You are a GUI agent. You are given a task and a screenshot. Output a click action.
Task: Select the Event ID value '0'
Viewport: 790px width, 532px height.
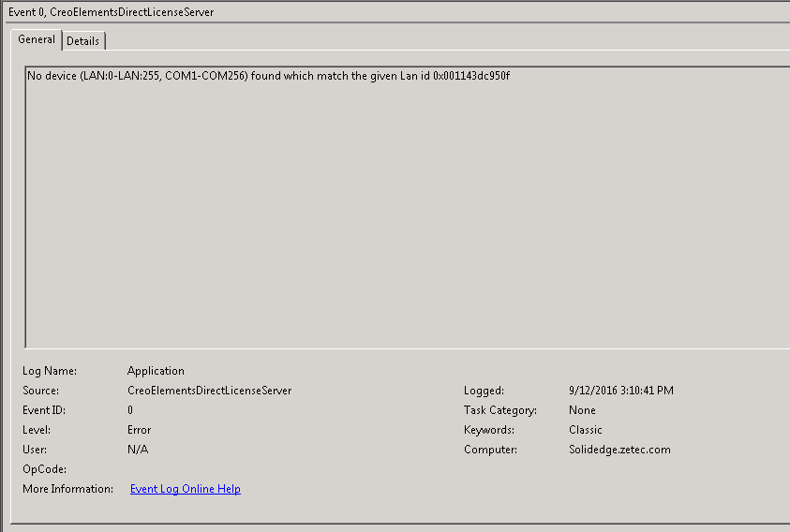point(130,410)
